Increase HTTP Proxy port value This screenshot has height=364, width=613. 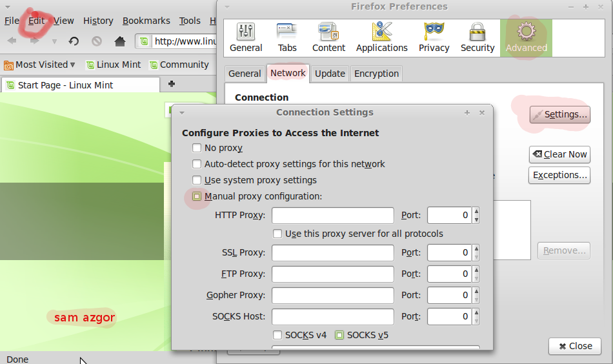(x=476, y=212)
